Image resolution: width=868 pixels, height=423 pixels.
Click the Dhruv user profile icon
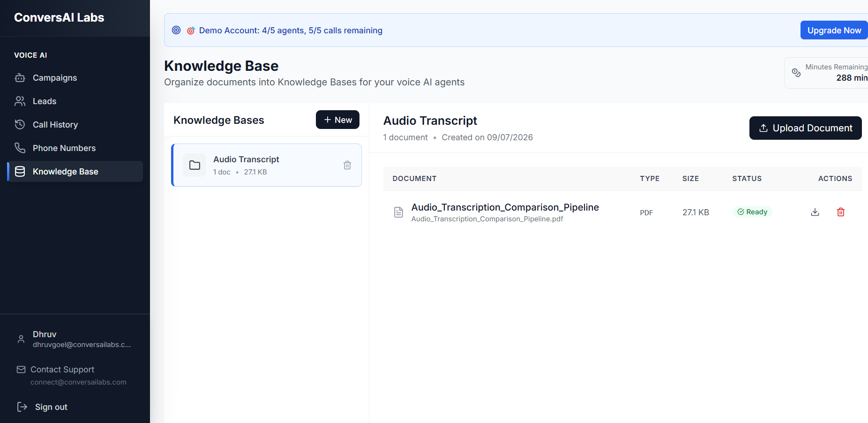(x=21, y=339)
